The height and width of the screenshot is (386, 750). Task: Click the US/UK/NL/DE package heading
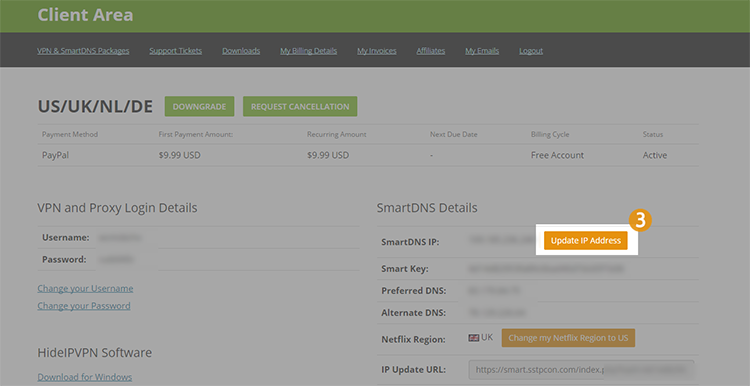pos(95,106)
